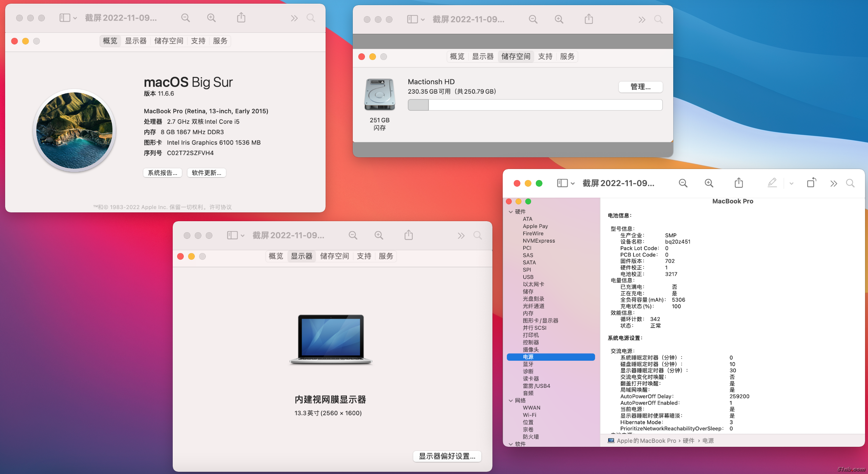Click the 软件更新... button
Screen dimensions: 868x474
click(207, 173)
